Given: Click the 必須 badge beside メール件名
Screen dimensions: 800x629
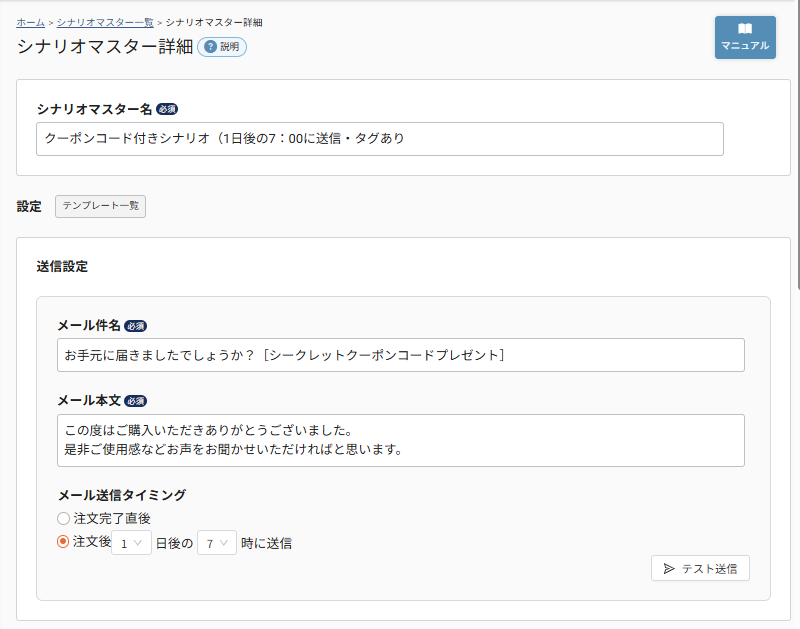Looking at the screenshot, I should (x=136, y=326).
